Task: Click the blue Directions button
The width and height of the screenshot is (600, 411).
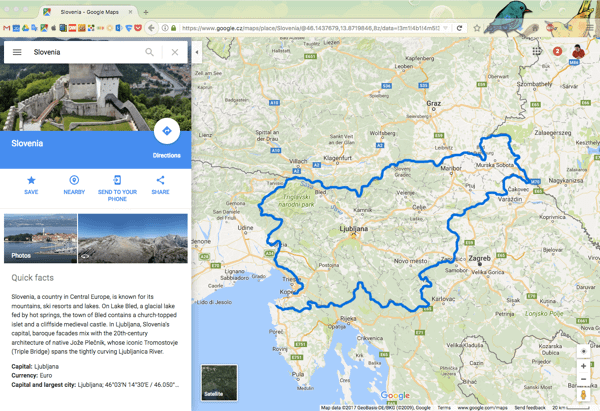Action: pos(166,132)
